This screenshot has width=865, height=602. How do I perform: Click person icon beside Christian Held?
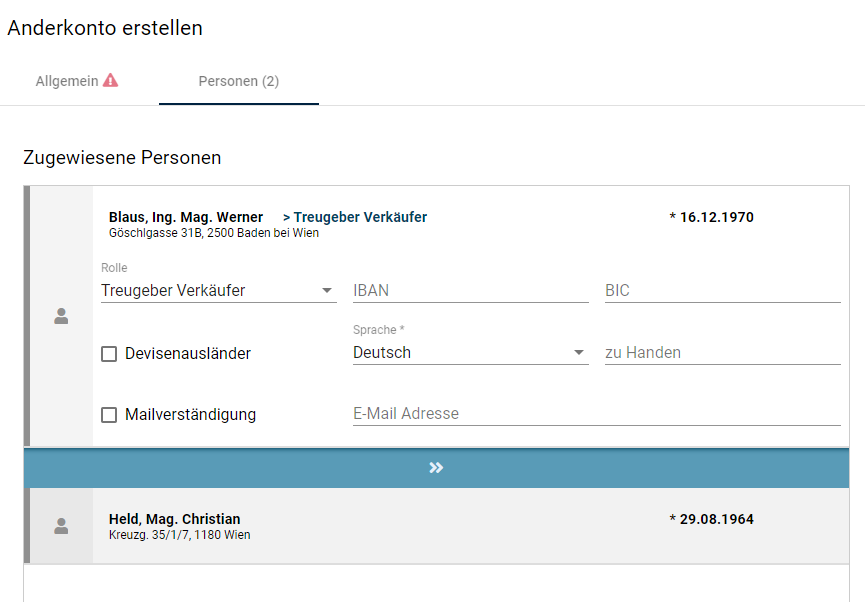coord(61,526)
